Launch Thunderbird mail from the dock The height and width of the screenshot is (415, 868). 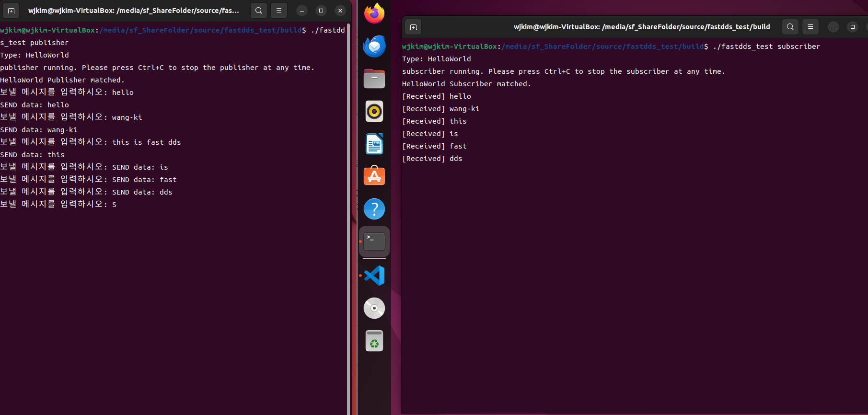click(374, 46)
